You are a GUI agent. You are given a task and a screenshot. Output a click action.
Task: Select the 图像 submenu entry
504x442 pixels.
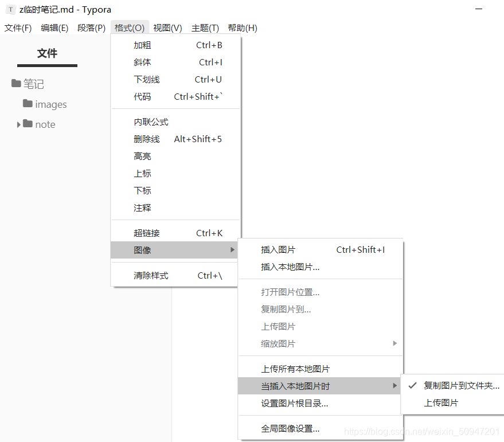[x=174, y=250]
